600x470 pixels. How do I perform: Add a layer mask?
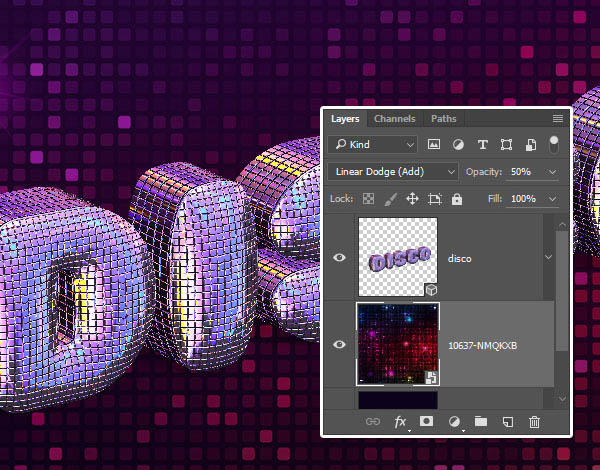427,423
